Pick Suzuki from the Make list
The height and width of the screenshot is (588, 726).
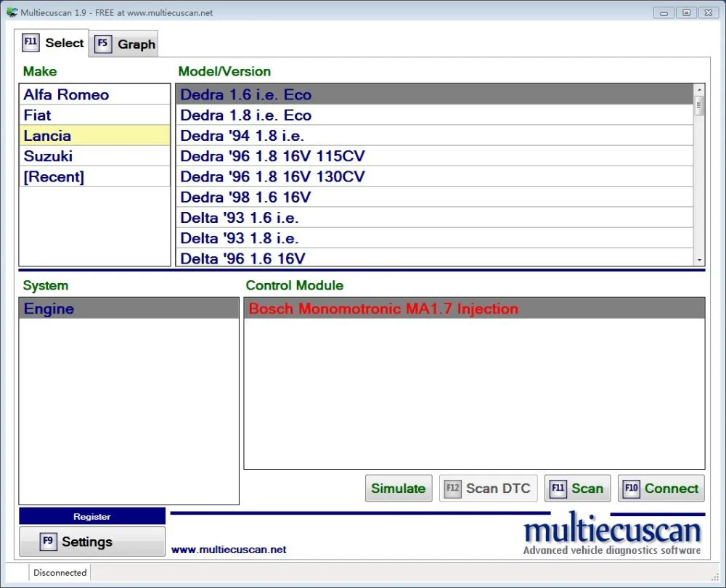(95, 156)
